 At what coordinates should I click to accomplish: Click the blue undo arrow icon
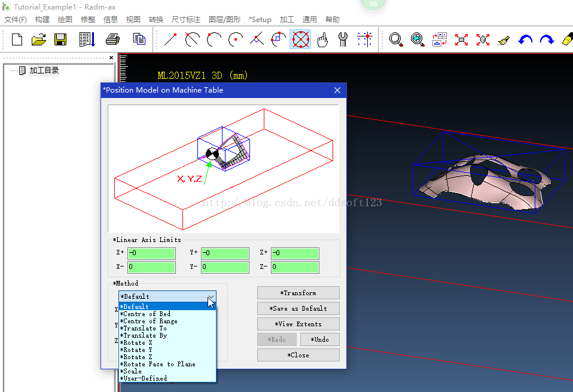[x=525, y=39]
